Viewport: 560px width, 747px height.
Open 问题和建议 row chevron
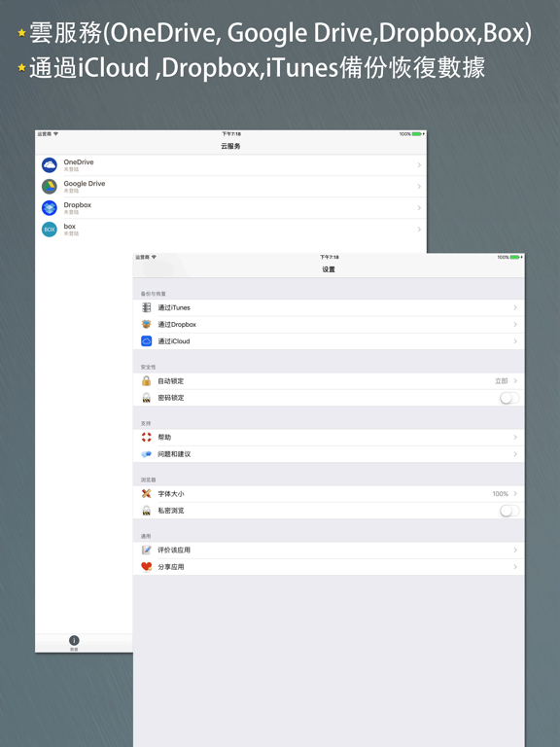click(x=515, y=454)
